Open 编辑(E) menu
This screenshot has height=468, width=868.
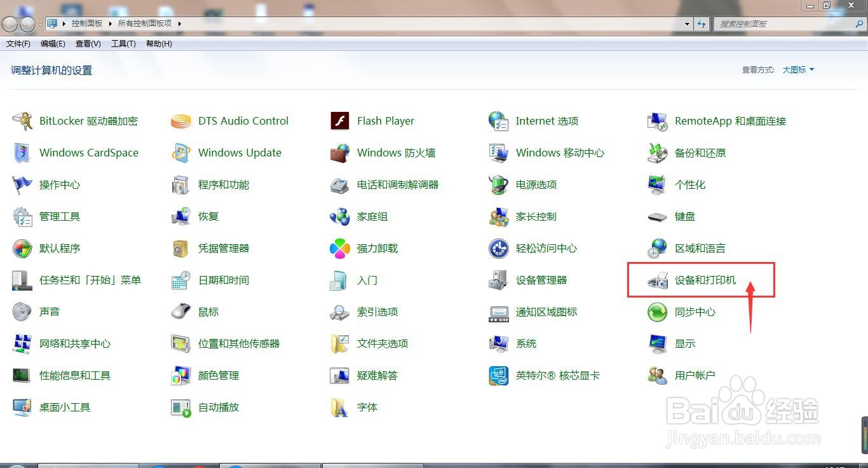coord(53,44)
